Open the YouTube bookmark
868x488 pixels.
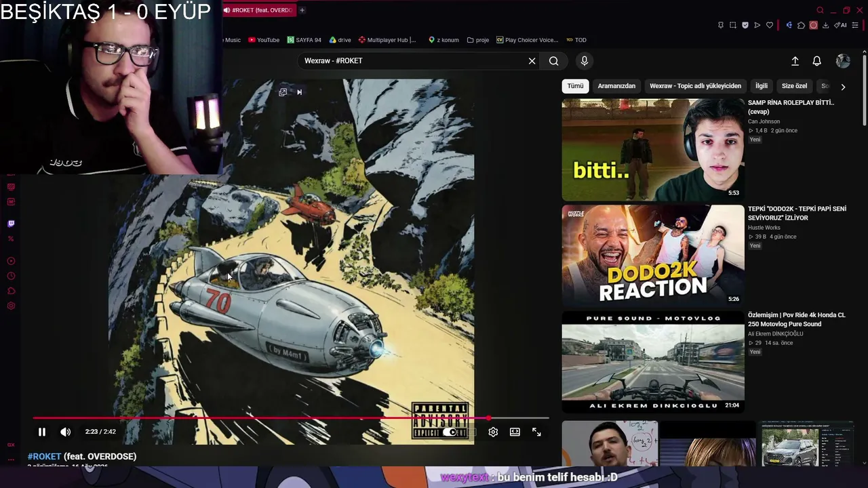tap(264, 40)
